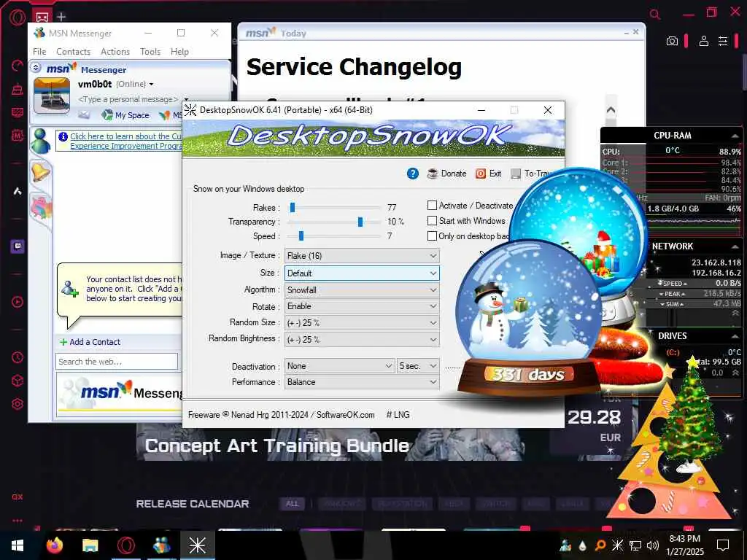
Task: Collapse the CPU-RAM gadget section
Action: (x=735, y=136)
